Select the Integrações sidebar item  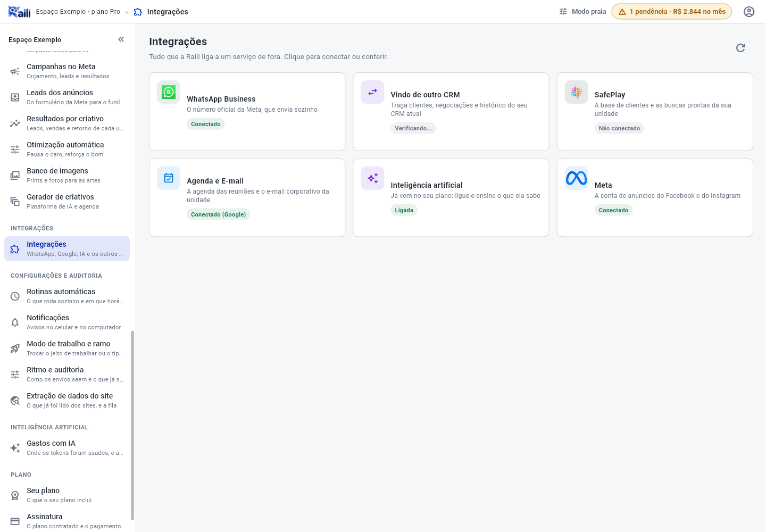pos(67,249)
